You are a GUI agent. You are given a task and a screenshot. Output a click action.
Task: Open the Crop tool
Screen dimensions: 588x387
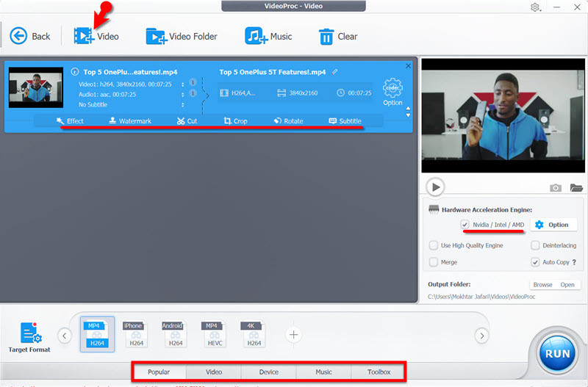pyautogui.click(x=235, y=121)
